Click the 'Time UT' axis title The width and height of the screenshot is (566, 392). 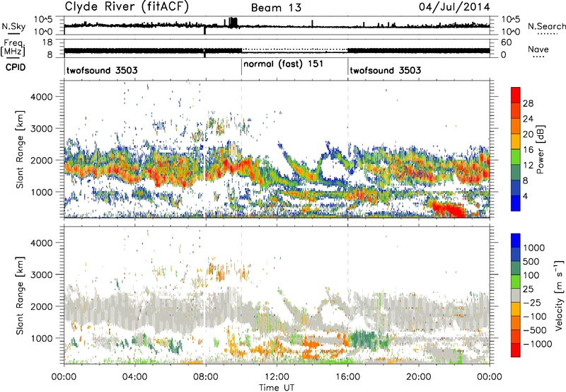[x=277, y=387]
